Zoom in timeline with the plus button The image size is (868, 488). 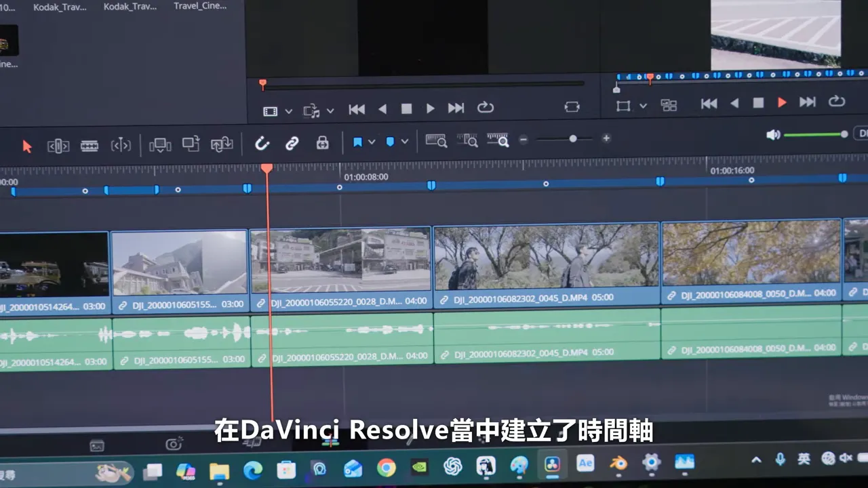click(x=606, y=138)
